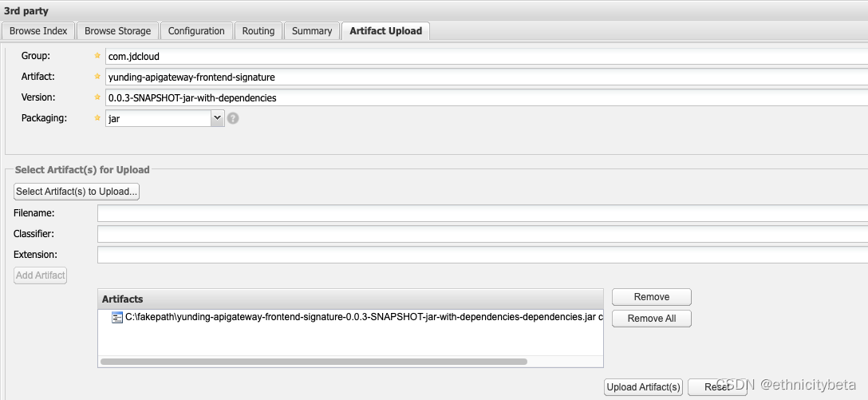Switch to the Browse Storage tab
The height and width of the screenshot is (400, 868).
click(x=117, y=31)
